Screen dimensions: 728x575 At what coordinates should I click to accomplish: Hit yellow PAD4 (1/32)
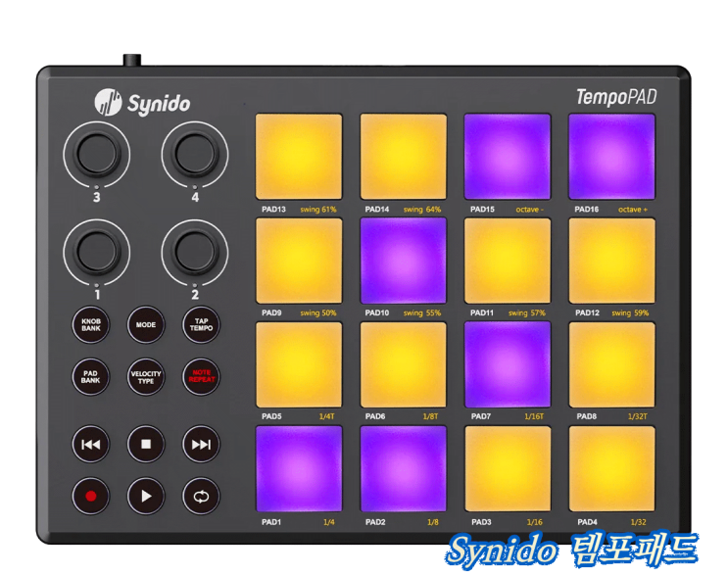pos(612,469)
